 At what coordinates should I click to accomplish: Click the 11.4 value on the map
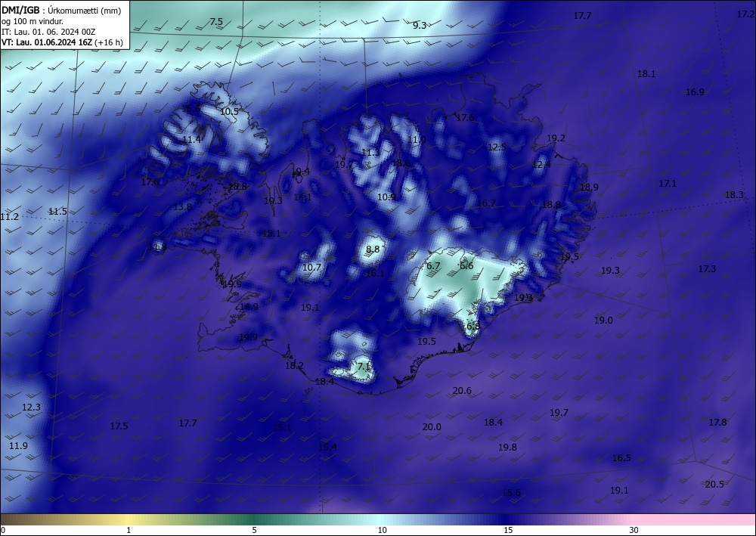coord(191,140)
